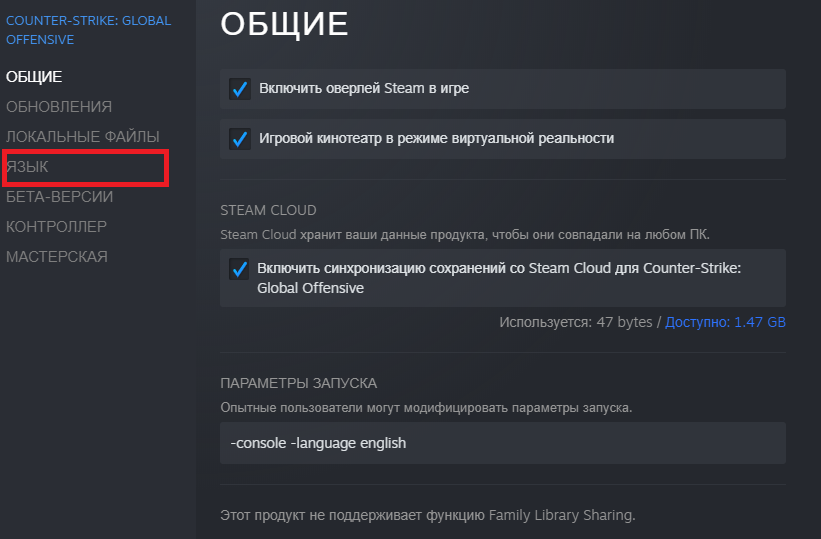Image resolution: width=821 pixels, height=539 pixels.
Task: Open the Counter-Strike: Global Offensive title link
Action: click(88, 30)
